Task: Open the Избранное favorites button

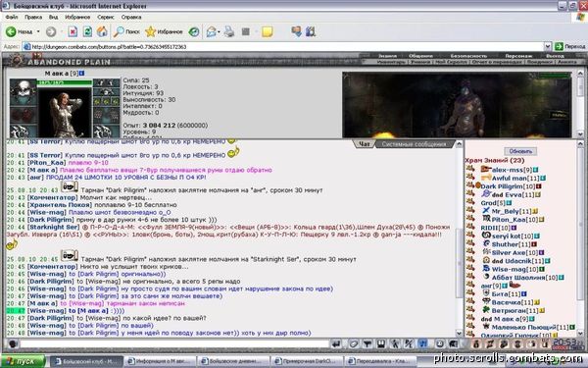Action: tap(164, 32)
